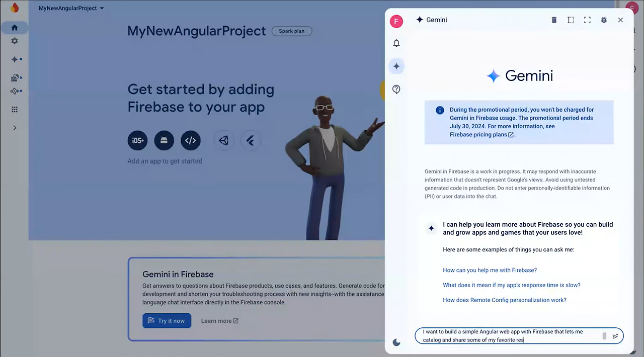This screenshot has width=644, height=357.
Task: Click Try it now button
Action: 167,321
